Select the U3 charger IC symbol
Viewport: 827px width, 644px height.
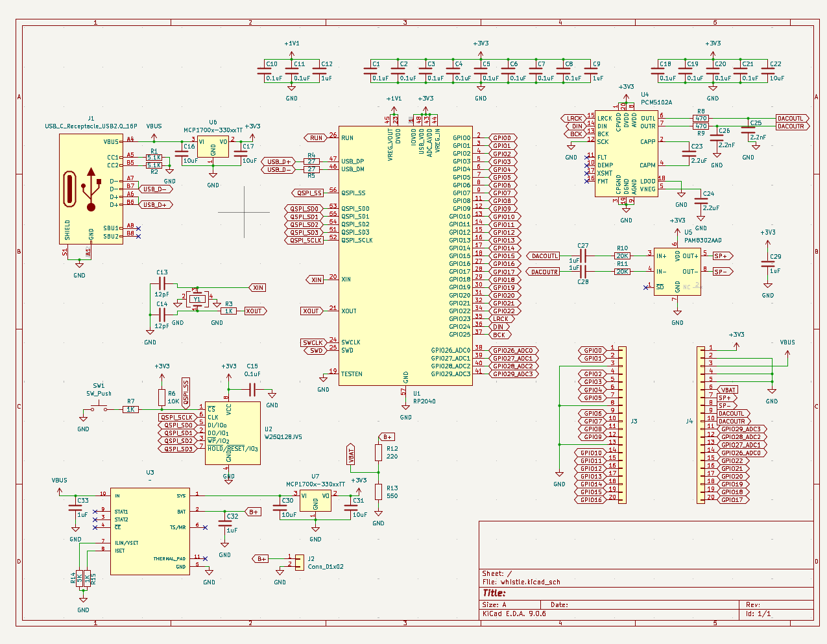149,531
